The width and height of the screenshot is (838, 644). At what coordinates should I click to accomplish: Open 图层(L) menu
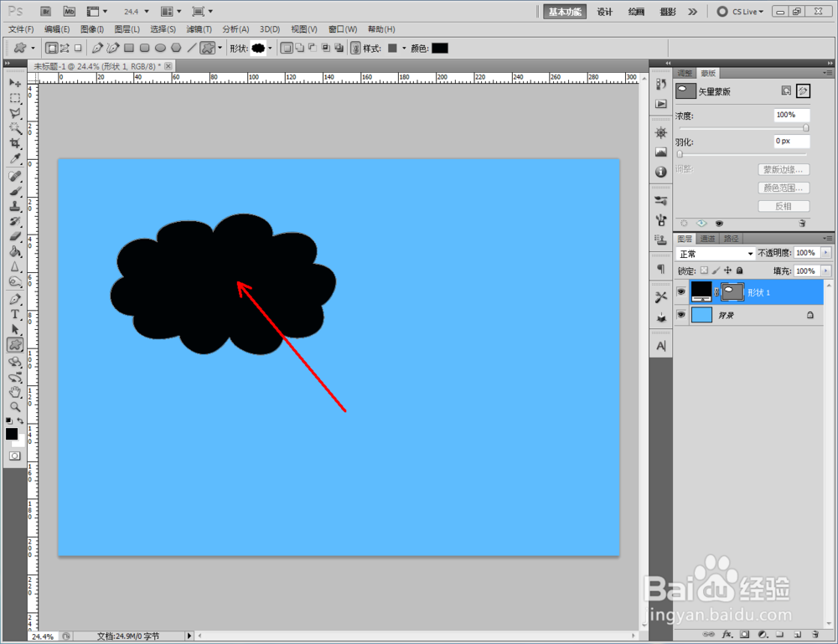(127, 29)
